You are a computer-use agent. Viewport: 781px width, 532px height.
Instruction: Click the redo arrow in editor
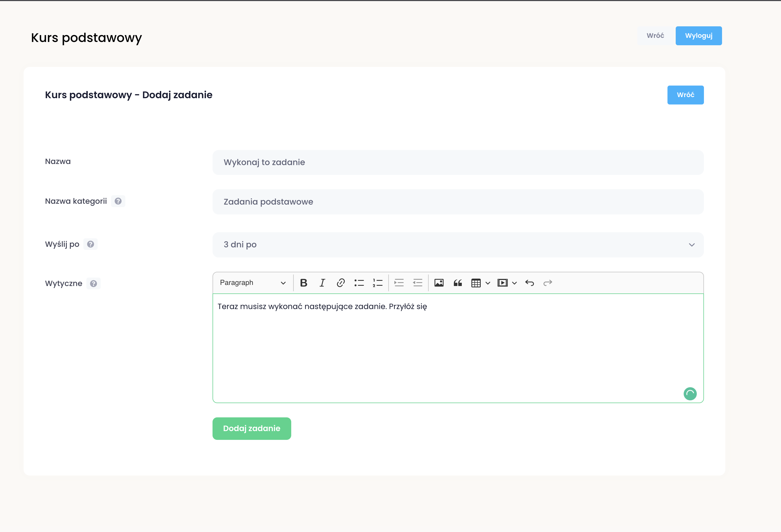coord(547,283)
